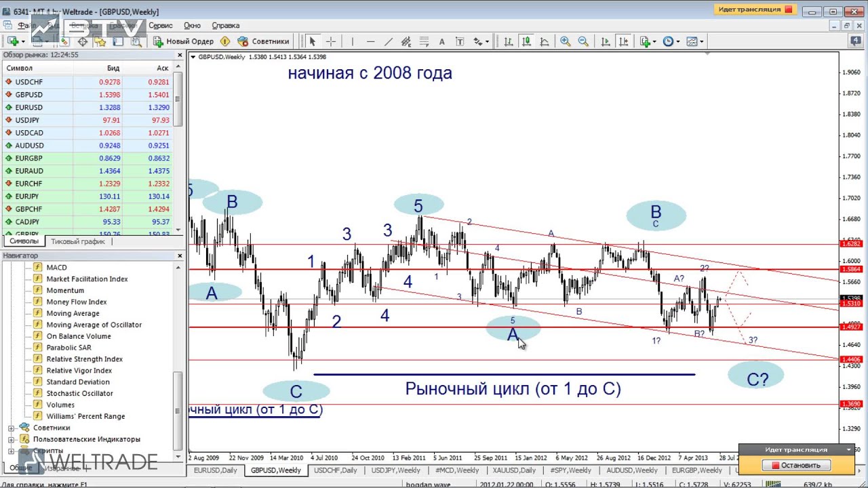
Task: Select the text 'A' tool
Action: tap(441, 41)
